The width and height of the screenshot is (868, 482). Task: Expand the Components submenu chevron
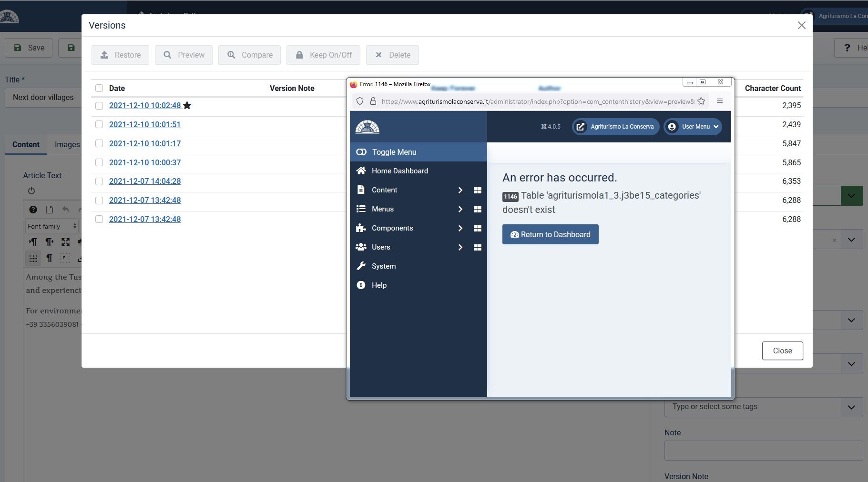click(x=460, y=228)
